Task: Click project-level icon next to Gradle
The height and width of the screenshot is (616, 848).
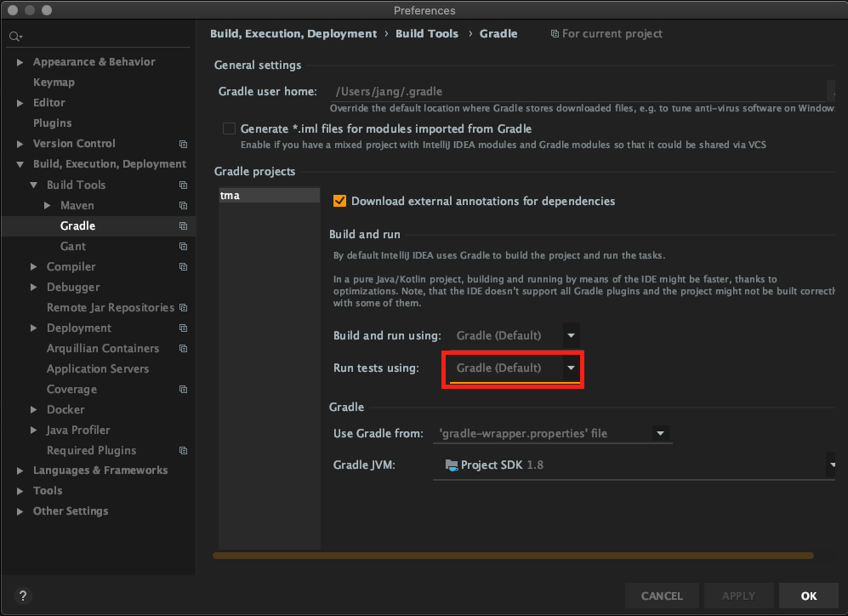Action: (x=184, y=226)
